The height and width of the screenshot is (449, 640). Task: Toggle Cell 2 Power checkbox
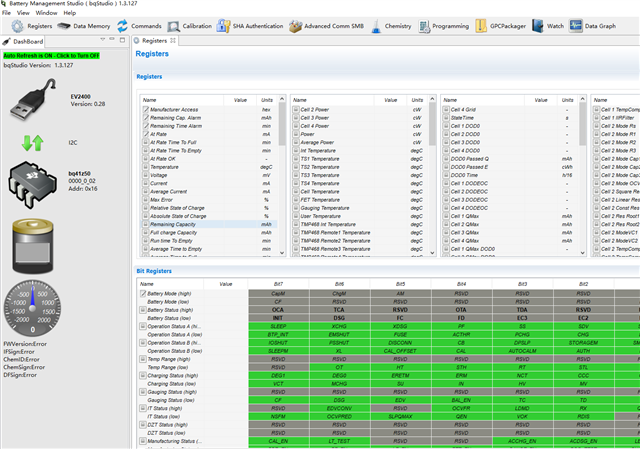pos(296,109)
